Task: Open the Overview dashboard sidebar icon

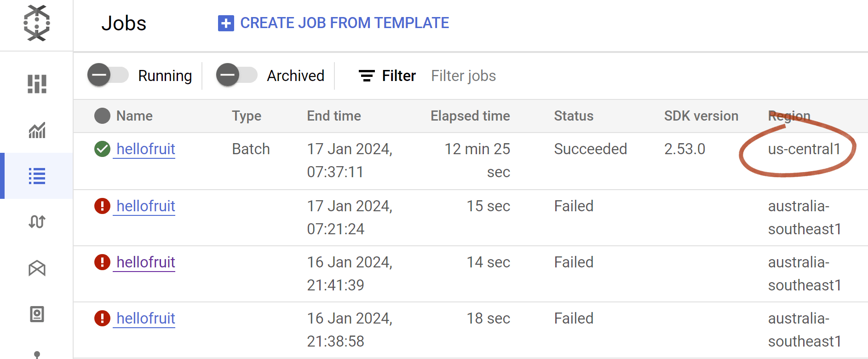Action: point(37,84)
